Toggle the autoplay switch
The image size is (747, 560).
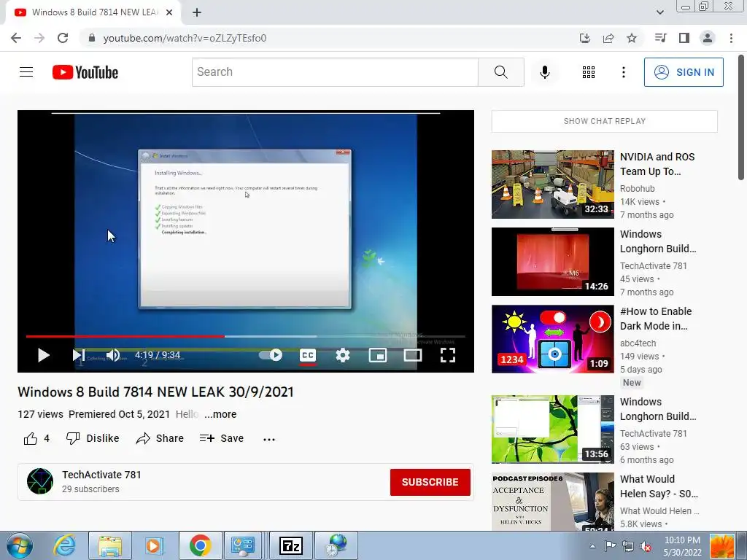pyautogui.click(x=271, y=355)
